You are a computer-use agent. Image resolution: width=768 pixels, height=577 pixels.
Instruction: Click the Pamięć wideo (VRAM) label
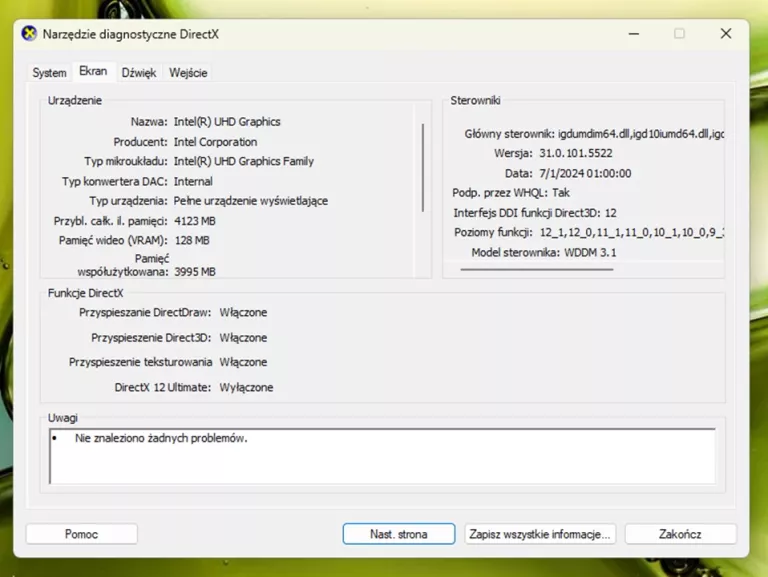pos(113,240)
